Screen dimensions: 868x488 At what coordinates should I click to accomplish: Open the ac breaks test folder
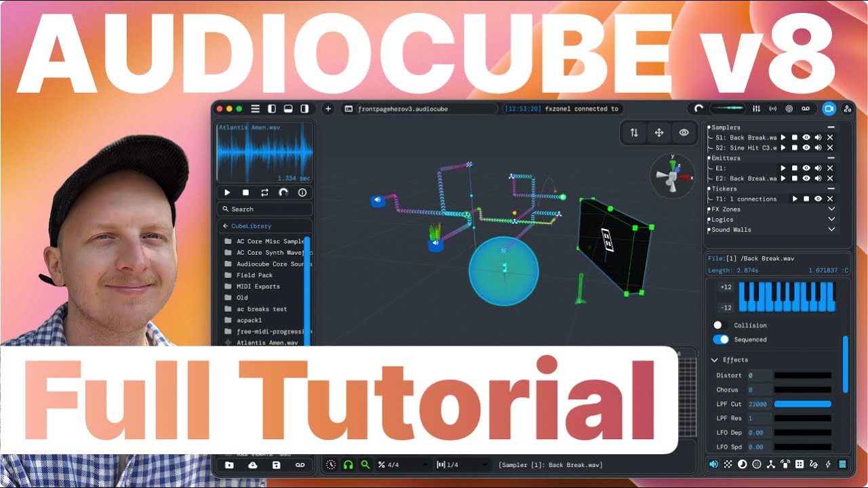tap(262, 309)
